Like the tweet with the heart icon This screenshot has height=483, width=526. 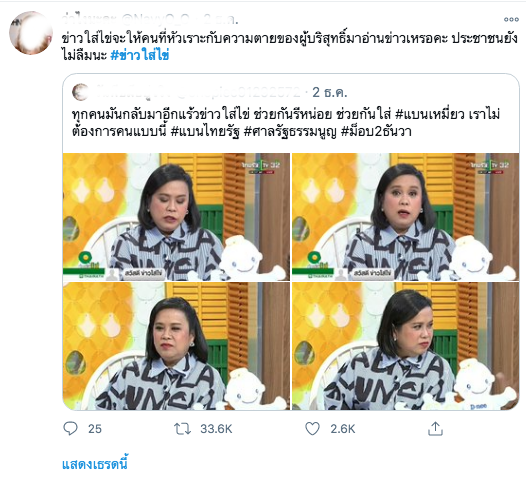(x=312, y=429)
